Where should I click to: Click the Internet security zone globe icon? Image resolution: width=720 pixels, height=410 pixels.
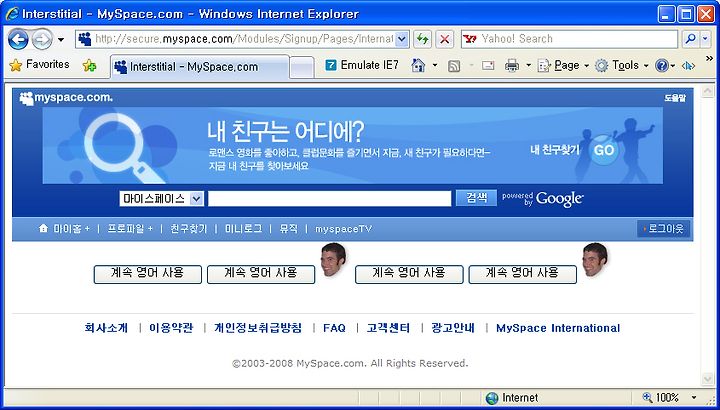pyautogui.click(x=491, y=398)
